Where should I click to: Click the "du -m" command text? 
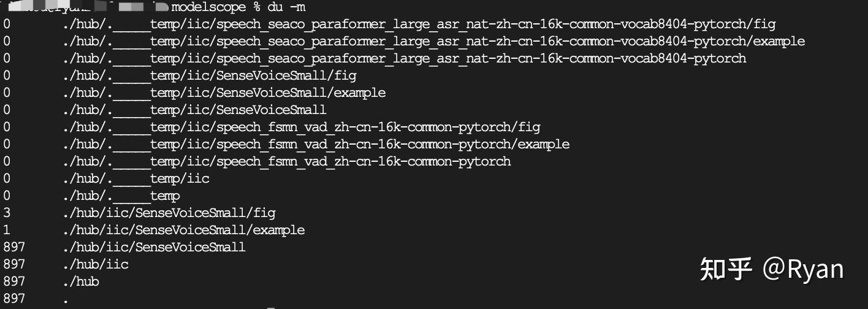pos(286,7)
